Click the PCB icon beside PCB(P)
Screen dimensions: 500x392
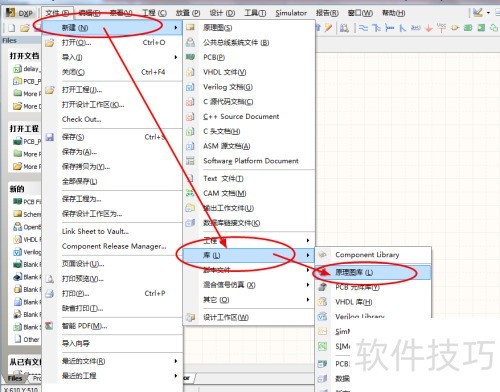point(190,57)
